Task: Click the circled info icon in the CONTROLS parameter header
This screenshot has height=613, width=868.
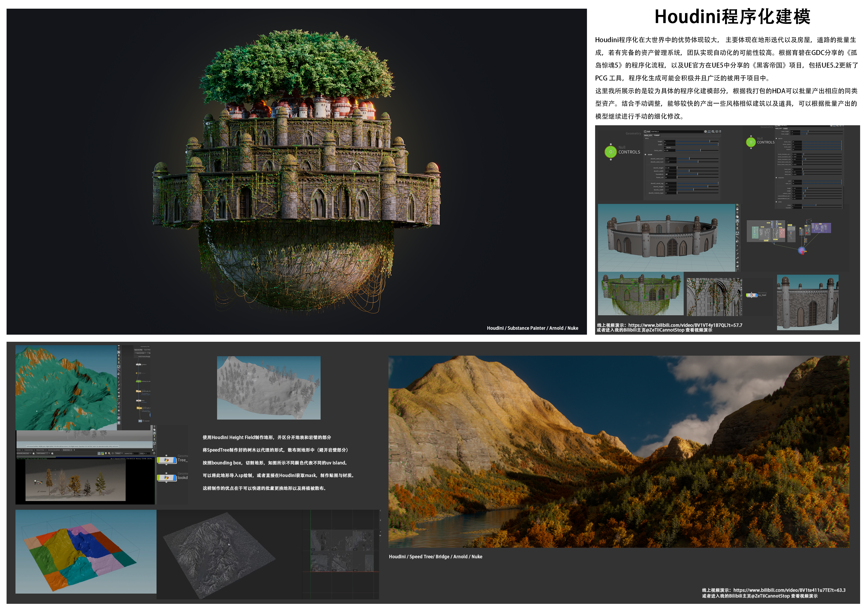Action: (x=717, y=132)
